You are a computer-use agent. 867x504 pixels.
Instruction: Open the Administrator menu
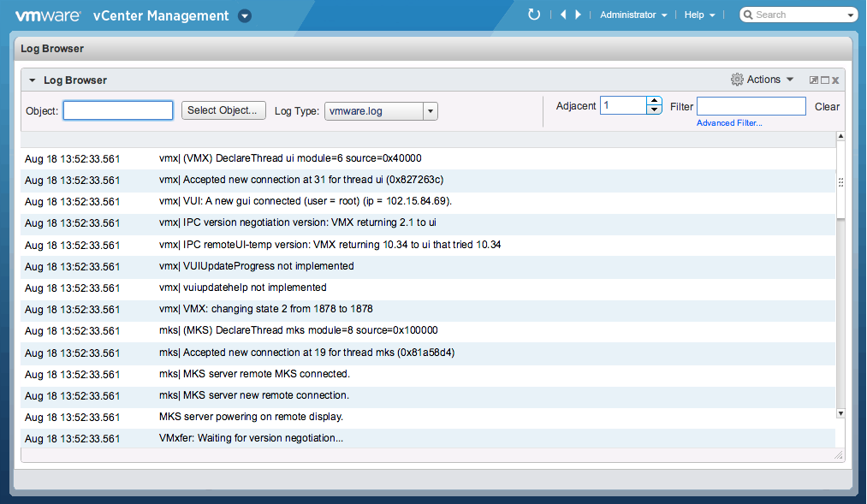click(633, 15)
